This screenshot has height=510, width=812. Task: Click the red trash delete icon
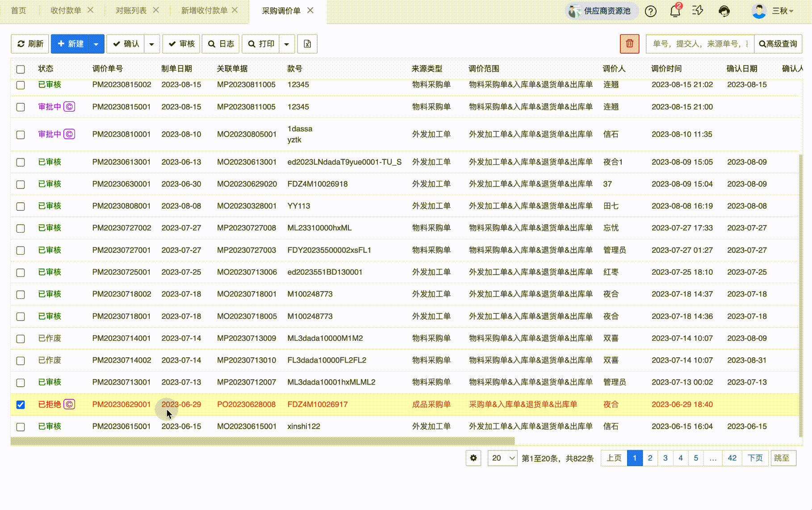629,44
